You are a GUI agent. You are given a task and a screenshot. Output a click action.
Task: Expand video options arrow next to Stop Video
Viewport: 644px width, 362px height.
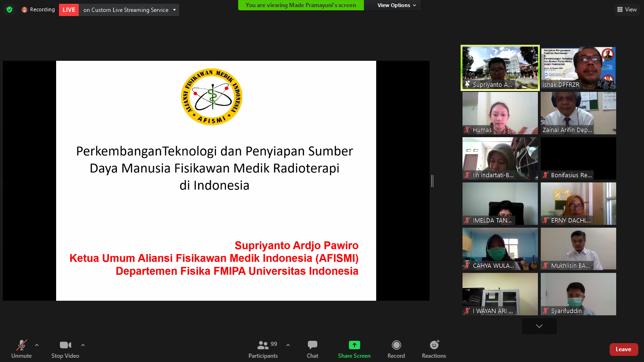click(x=83, y=345)
